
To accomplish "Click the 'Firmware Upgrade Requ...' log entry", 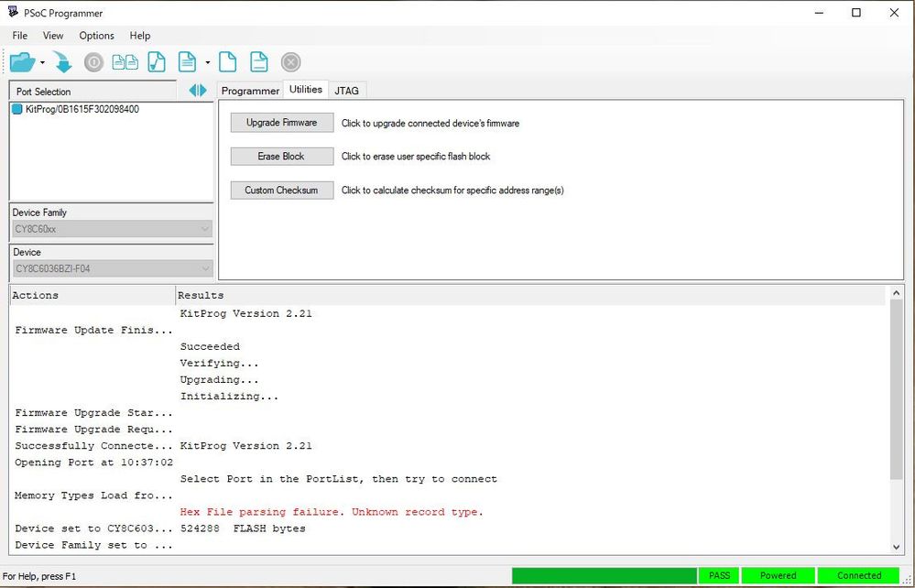I will point(94,430).
